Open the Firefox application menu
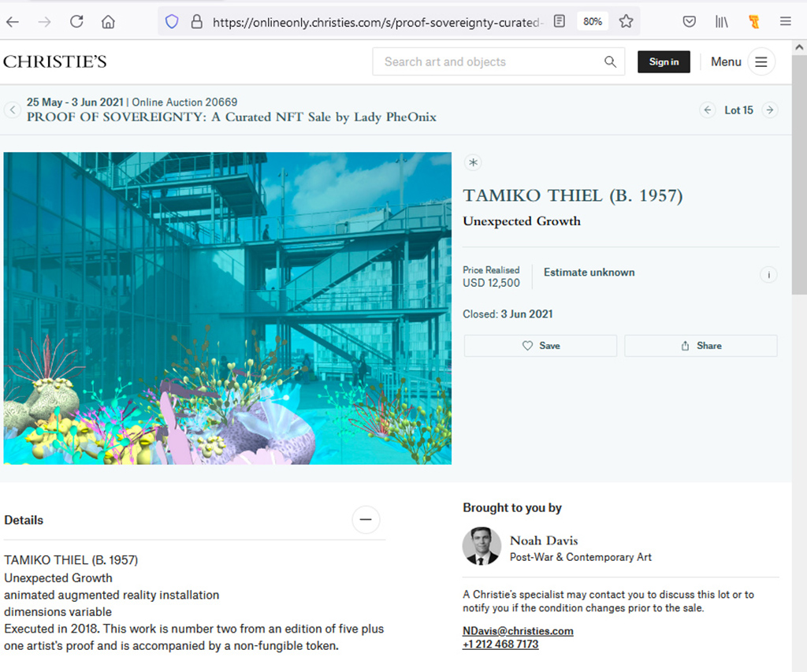The image size is (807, 672). pos(786,21)
